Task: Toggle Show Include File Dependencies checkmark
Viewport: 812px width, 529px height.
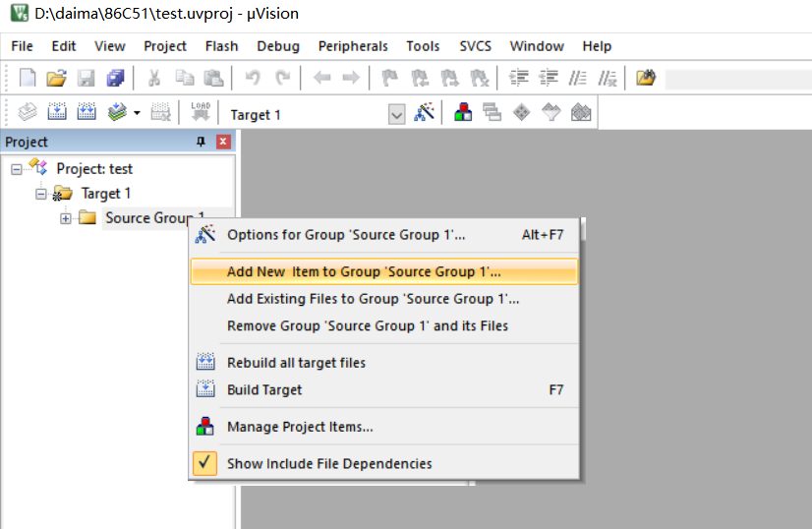Action: click(204, 463)
